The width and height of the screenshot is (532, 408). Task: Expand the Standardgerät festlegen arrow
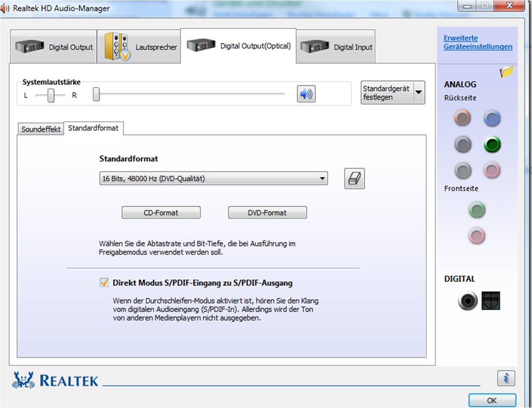pos(419,92)
